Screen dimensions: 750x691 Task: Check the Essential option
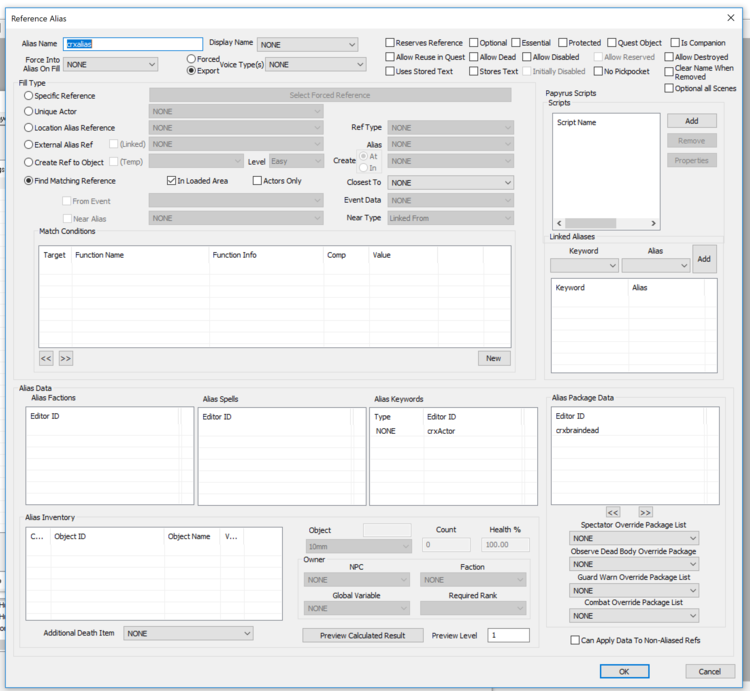[x=516, y=43]
